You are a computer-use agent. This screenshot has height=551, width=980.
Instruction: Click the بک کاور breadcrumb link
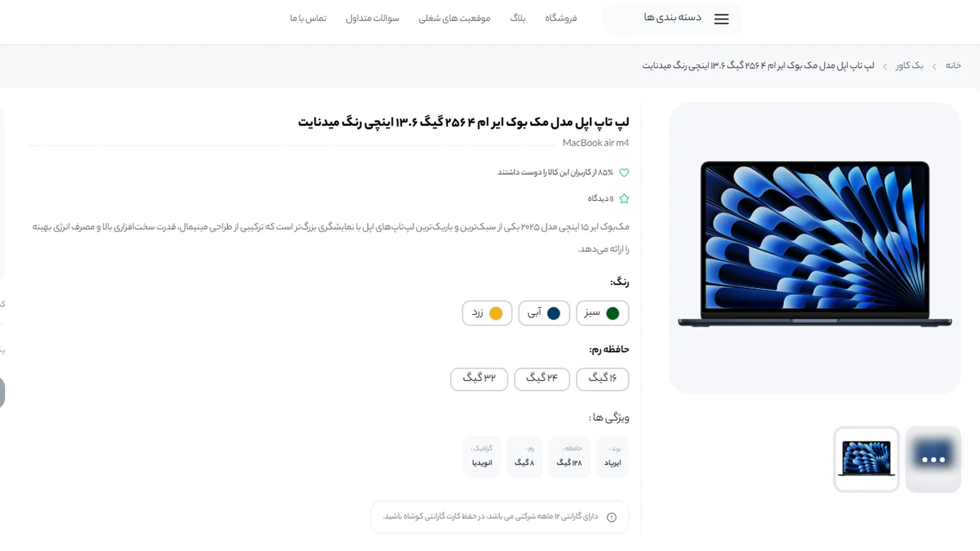[x=909, y=65]
